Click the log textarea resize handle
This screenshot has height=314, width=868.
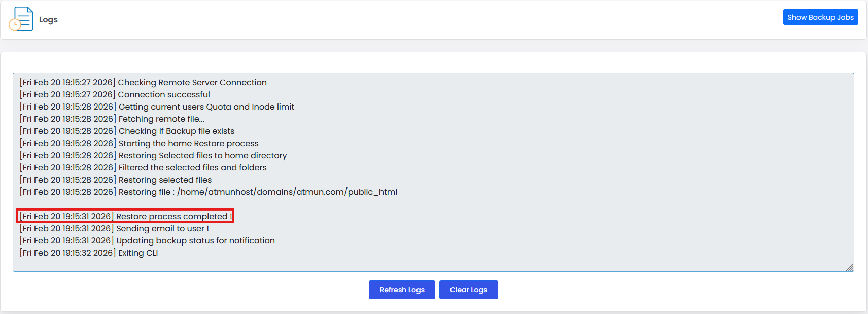point(850,267)
